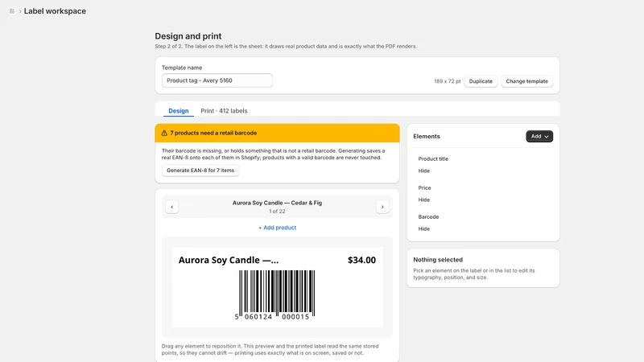The height and width of the screenshot is (362, 644).
Task: Select the Aurora Soy Candle title on label
Action: 229,260
